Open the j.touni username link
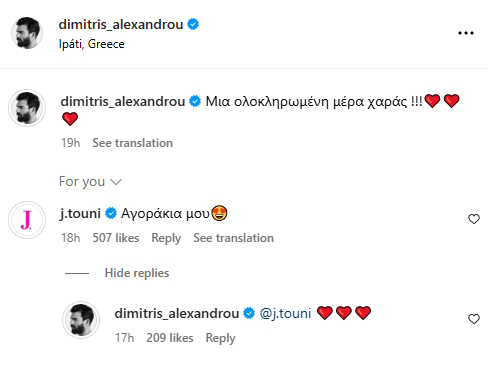The height and width of the screenshot is (367, 488). pos(80,213)
